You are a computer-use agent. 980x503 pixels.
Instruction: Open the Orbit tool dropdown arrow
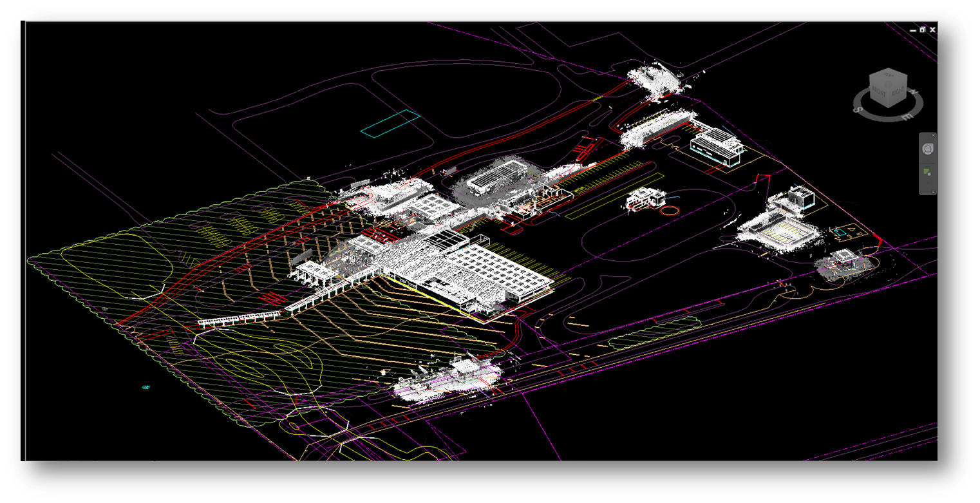927,183
